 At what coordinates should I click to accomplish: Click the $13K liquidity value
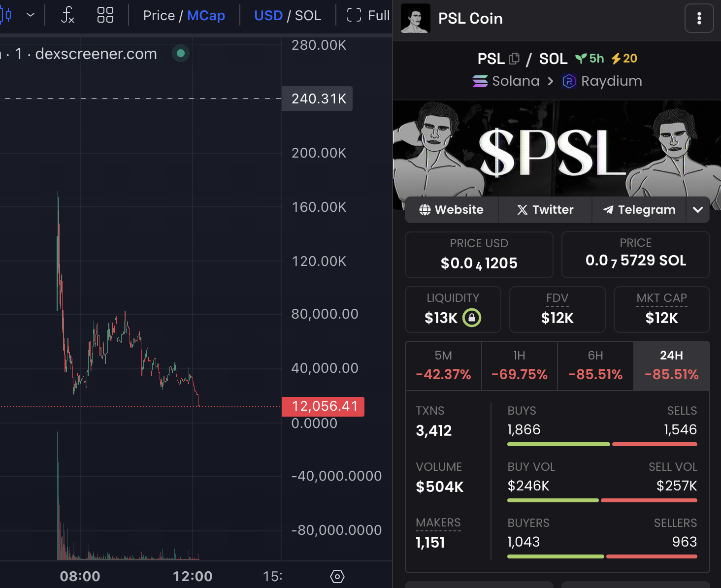click(441, 318)
